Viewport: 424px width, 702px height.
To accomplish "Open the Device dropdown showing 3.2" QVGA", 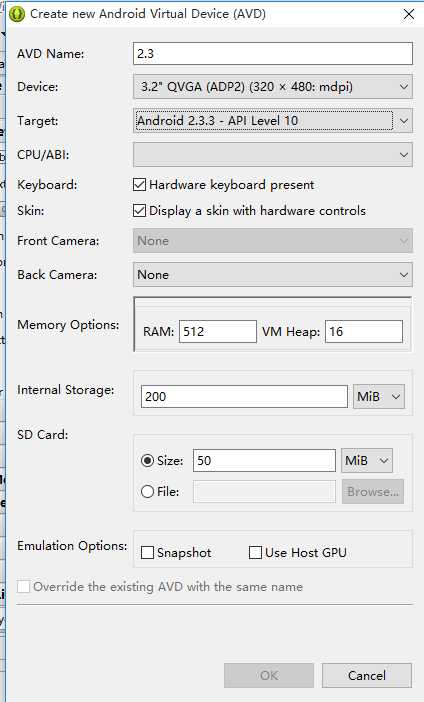I will point(273,86).
